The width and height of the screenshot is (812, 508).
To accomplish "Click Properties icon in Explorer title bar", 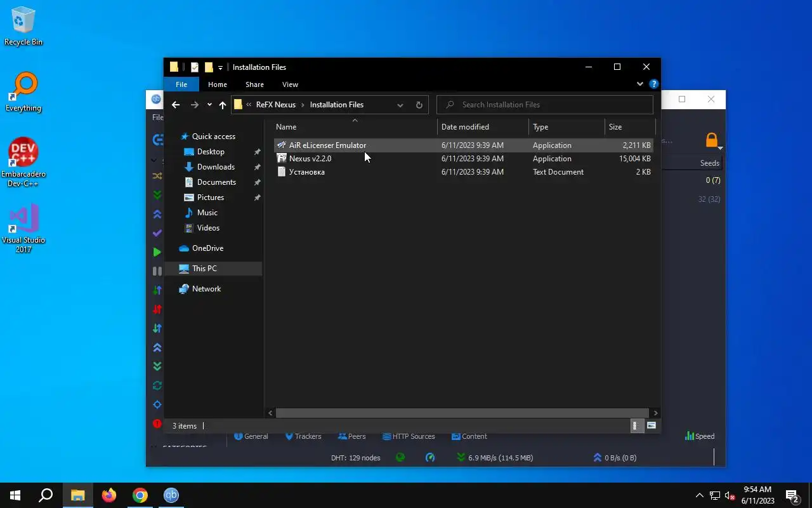I will (195, 67).
